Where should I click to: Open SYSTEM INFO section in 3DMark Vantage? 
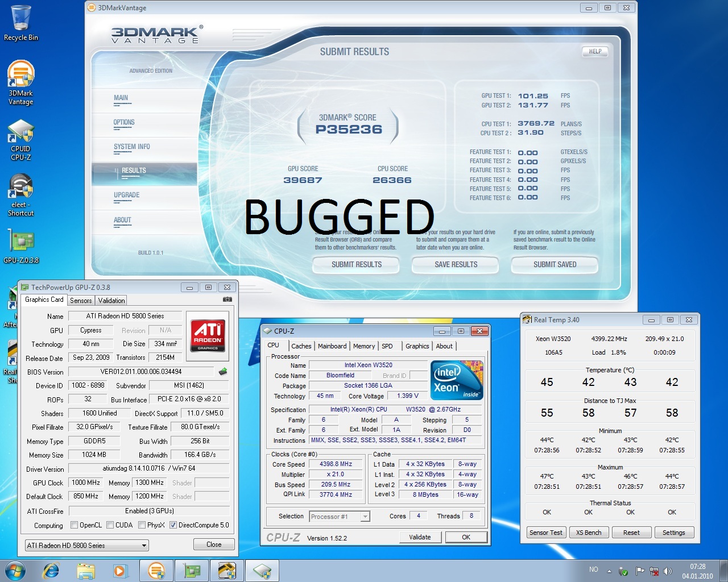[x=144, y=148]
